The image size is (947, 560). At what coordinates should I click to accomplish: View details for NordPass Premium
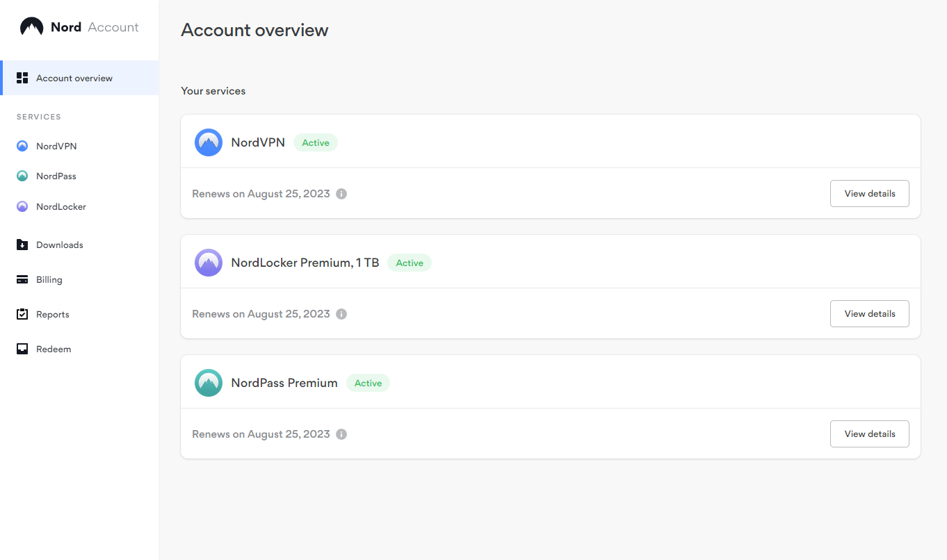[869, 434]
